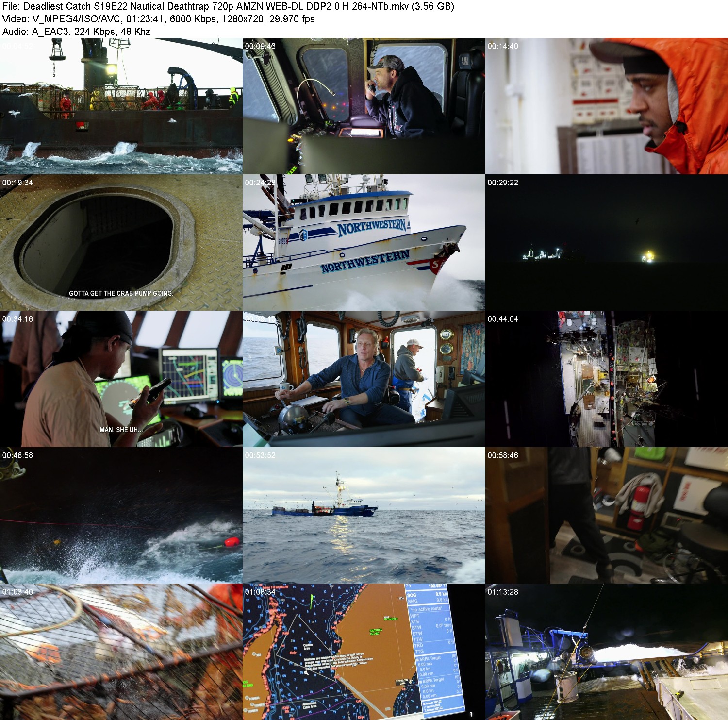This screenshot has height=720, width=728.
Task: Select the 00:48:58 night waves and buoy frame
Action: (x=121, y=515)
